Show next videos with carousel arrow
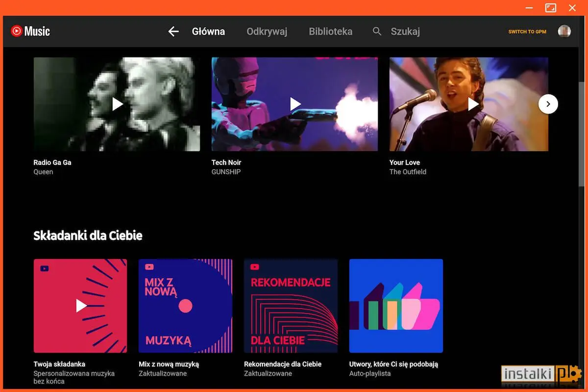This screenshot has width=588, height=392. [548, 104]
